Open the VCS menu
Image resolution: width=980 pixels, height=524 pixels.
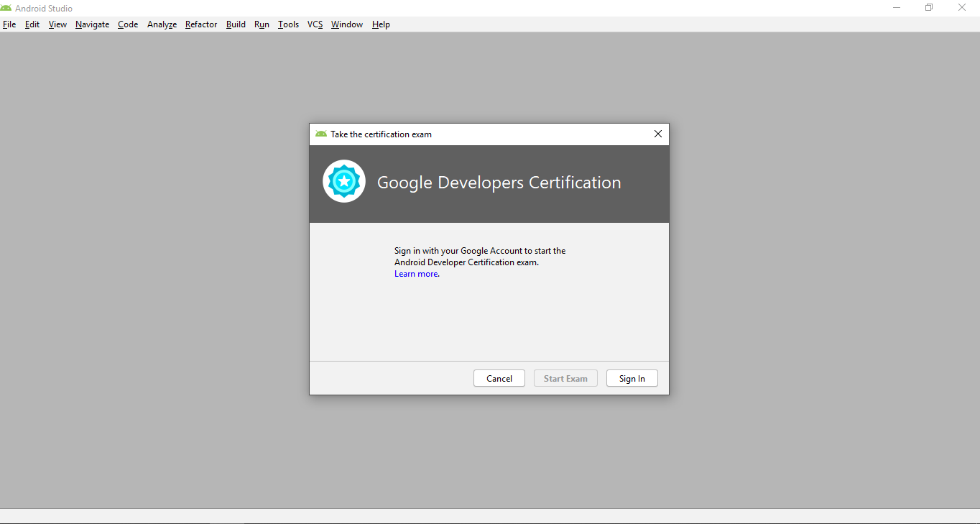[x=315, y=24]
